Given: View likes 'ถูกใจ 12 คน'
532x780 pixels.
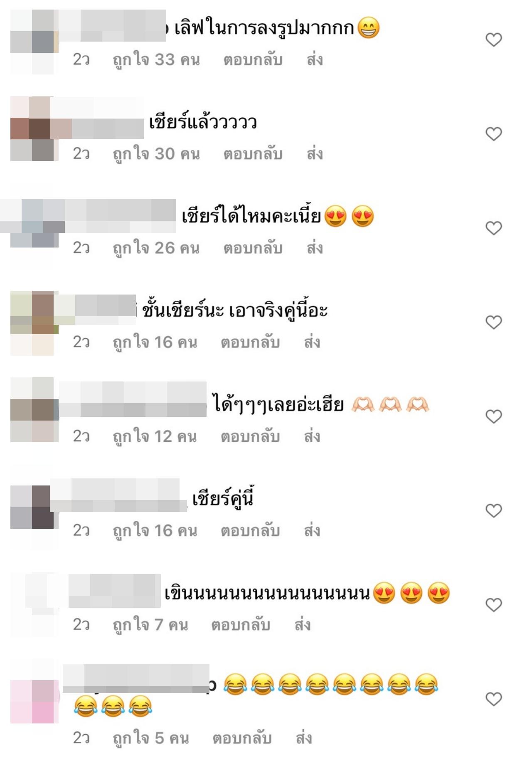Looking at the screenshot, I should tap(155, 436).
